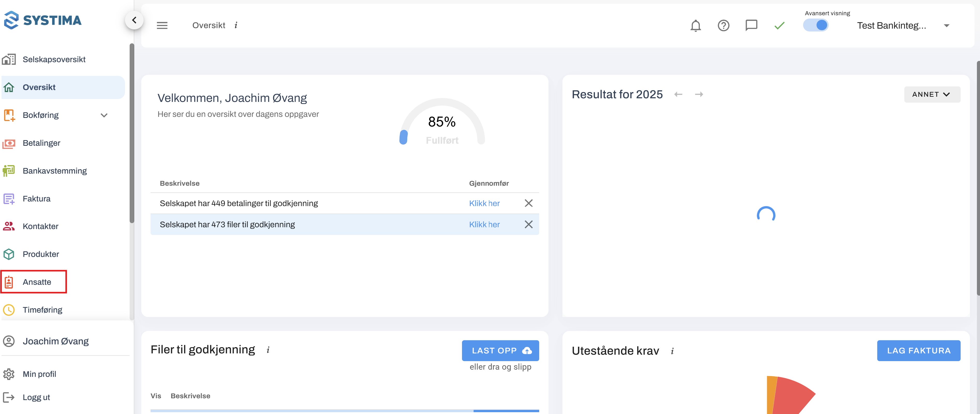
Task: Click the hamburger menu icon
Action: (x=162, y=26)
